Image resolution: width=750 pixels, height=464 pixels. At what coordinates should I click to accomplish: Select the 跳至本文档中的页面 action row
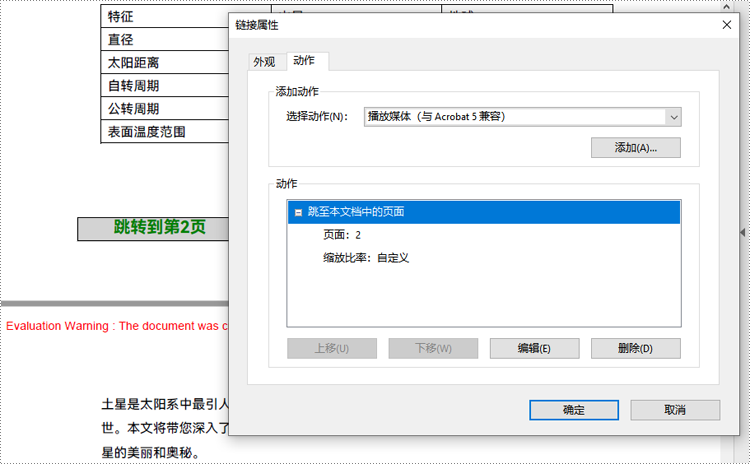(484, 212)
